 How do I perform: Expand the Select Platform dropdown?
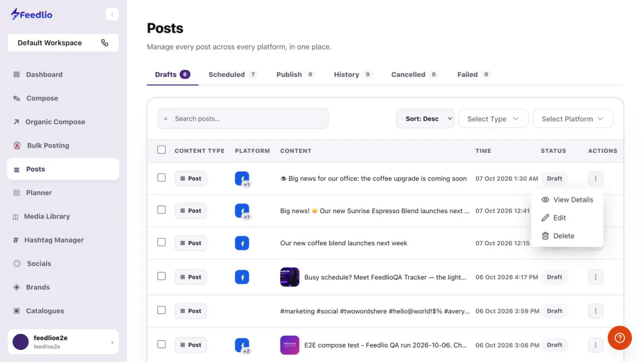[x=573, y=119]
